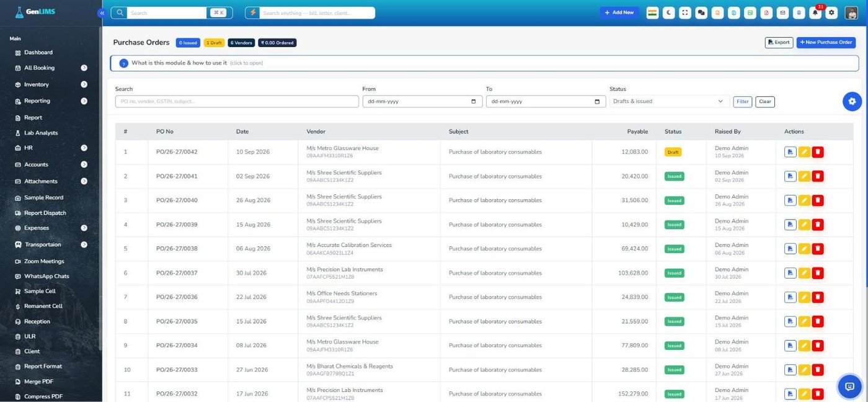Click the '0 Issued' blue badge
The width and height of the screenshot is (868, 402).
[x=188, y=43]
